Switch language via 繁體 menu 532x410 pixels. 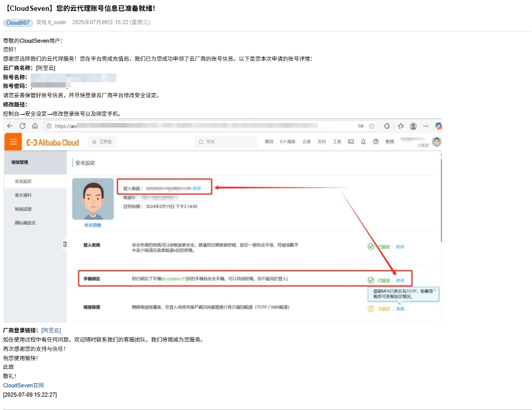point(389,141)
